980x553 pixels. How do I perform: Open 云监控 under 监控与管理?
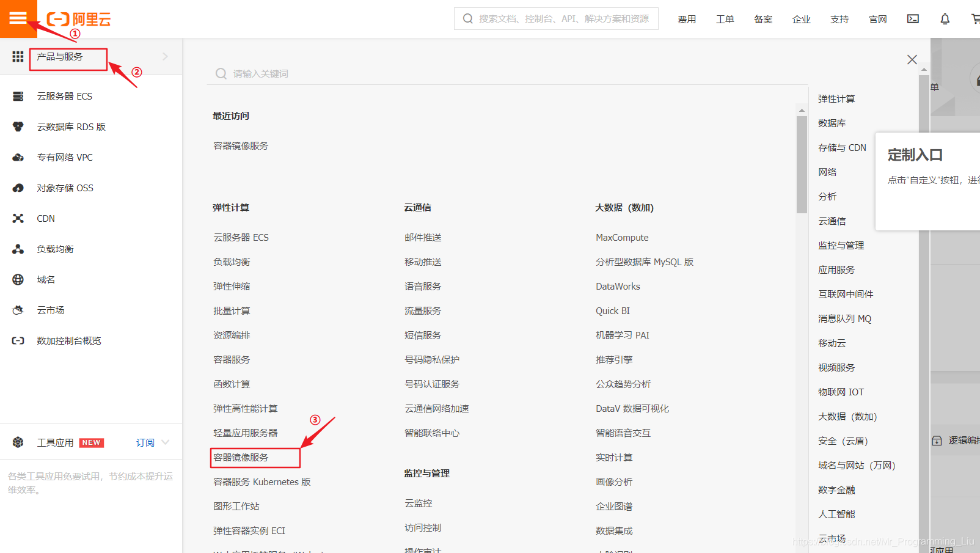click(x=419, y=504)
